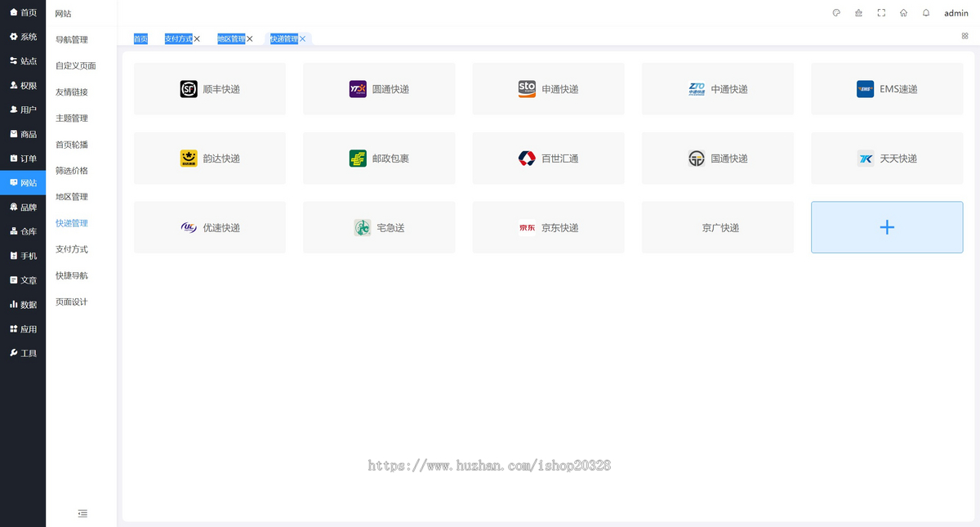
Task: Switch to the 支付方式 page tab
Action: pyautogui.click(x=178, y=38)
